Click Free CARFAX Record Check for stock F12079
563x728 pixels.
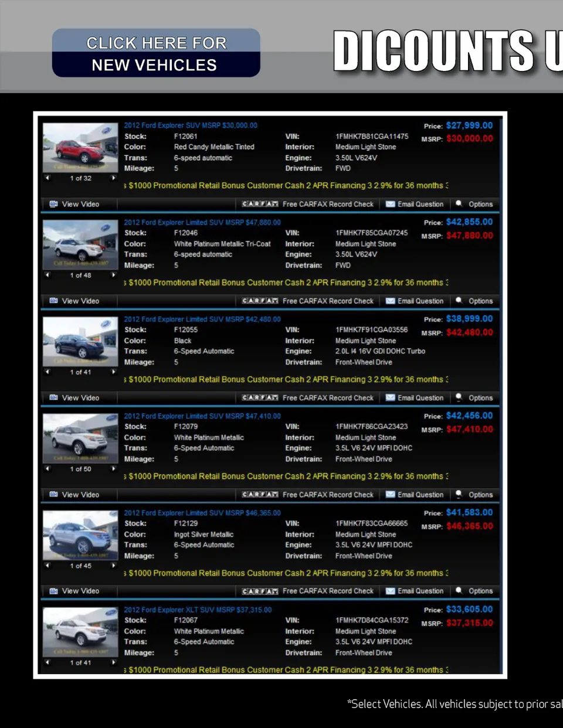pos(328,495)
